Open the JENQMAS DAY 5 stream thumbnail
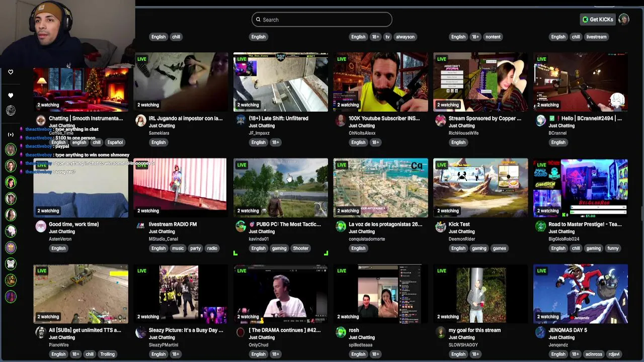Viewport: 644px width, 362px height. click(x=581, y=294)
